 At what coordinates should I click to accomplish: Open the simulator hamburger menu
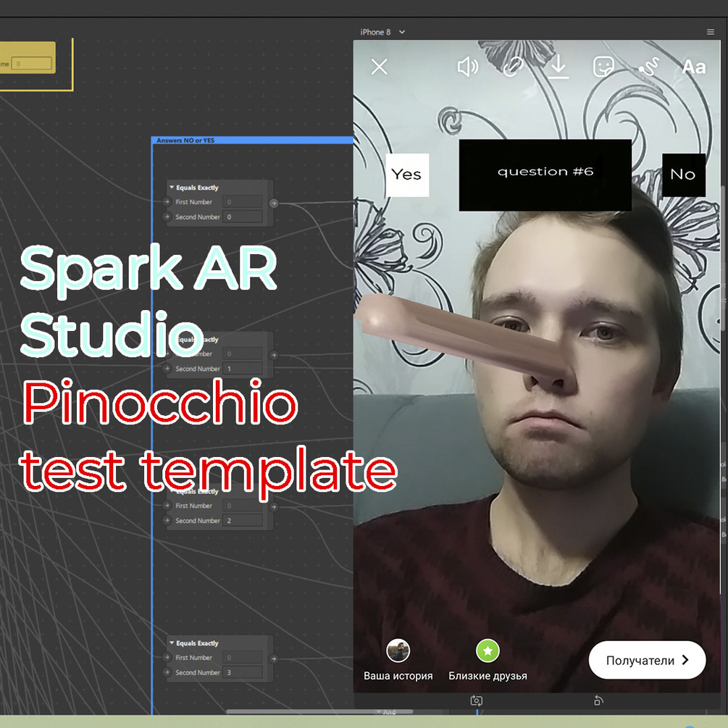711,32
